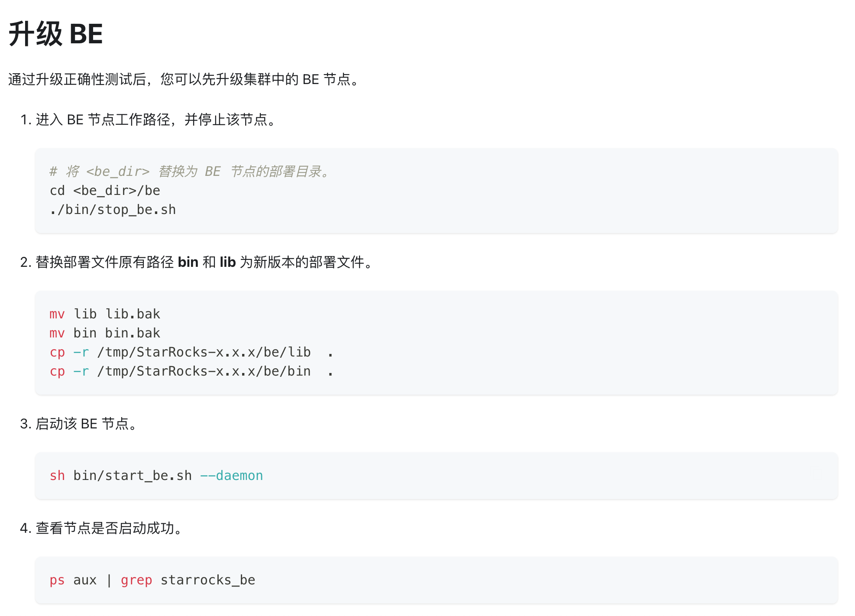Click the bold bin word in step 2
The image size is (855, 616).
188,262
